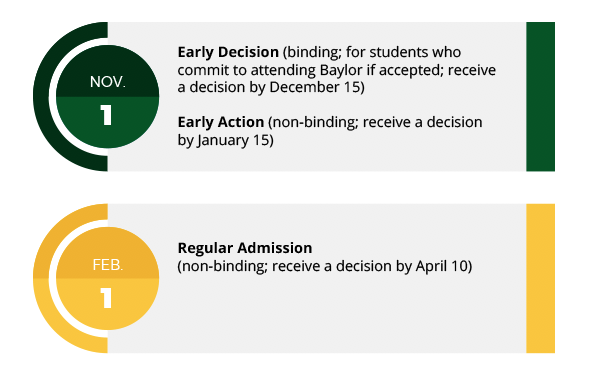
Task: Select 'decision by December 15' text
Action: [275, 87]
